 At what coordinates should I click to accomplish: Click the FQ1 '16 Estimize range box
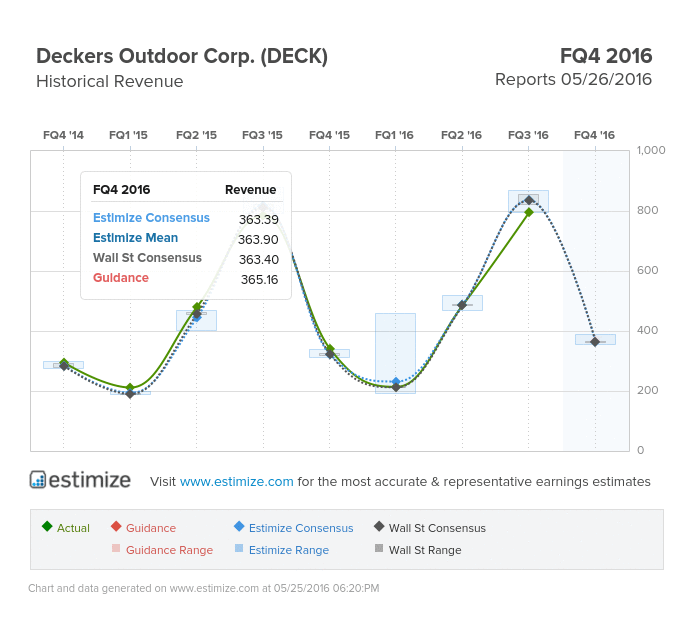click(x=395, y=353)
